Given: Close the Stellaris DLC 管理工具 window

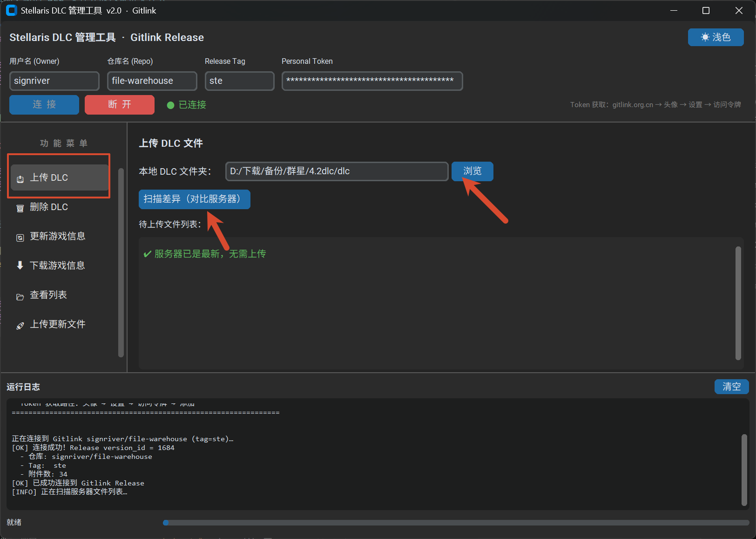Looking at the screenshot, I should pos(739,10).
